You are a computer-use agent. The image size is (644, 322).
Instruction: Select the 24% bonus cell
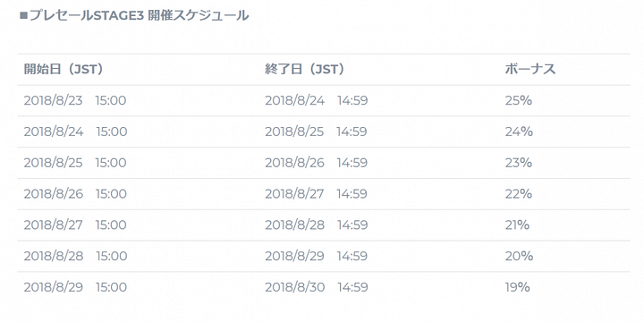pos(519,131)
